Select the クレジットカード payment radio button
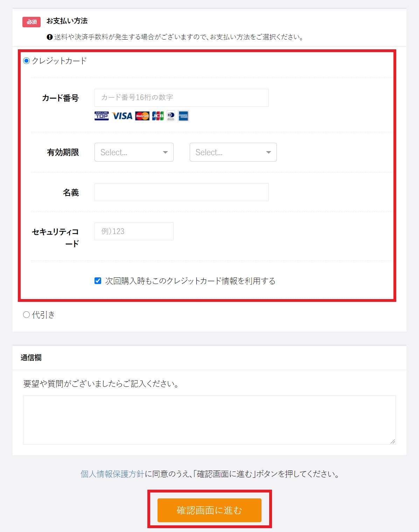419x532 pixels. click(26, 61)
